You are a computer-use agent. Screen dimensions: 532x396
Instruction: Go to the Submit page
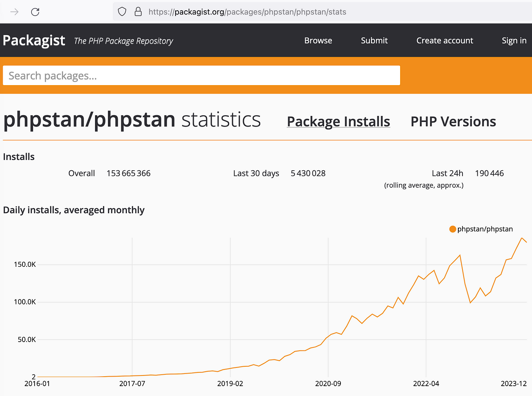pos(374,40)
